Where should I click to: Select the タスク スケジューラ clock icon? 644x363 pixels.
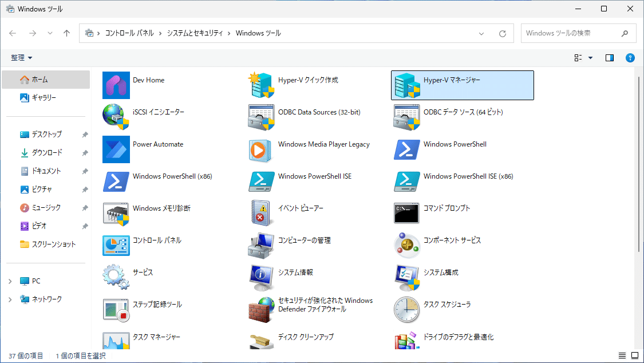(406, 310)
